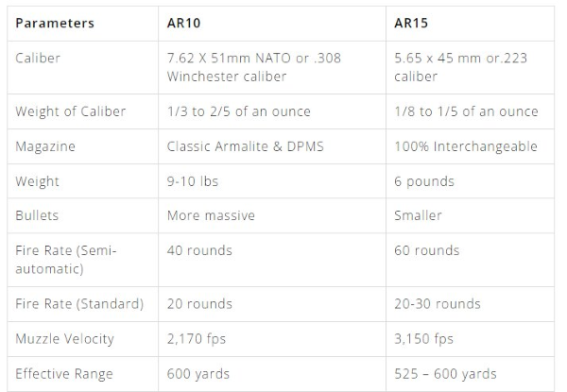Select the "6 pounds" weight cell
The width and height of the screenshot is (567, 392).
coord(423,181)
